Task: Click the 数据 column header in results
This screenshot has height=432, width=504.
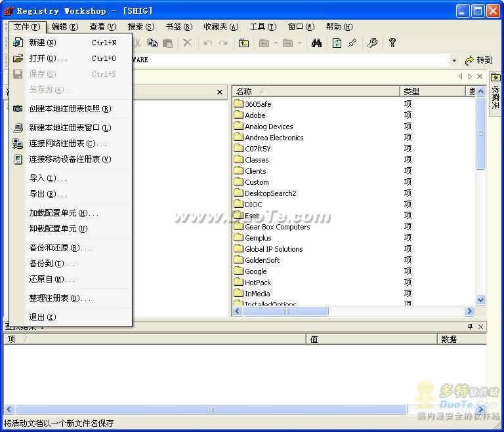Action: 462,339
